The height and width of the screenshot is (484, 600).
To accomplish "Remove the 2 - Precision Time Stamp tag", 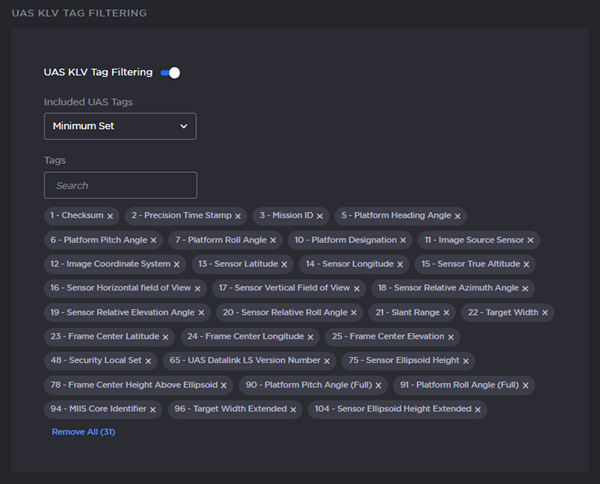I will click(238, 216).
